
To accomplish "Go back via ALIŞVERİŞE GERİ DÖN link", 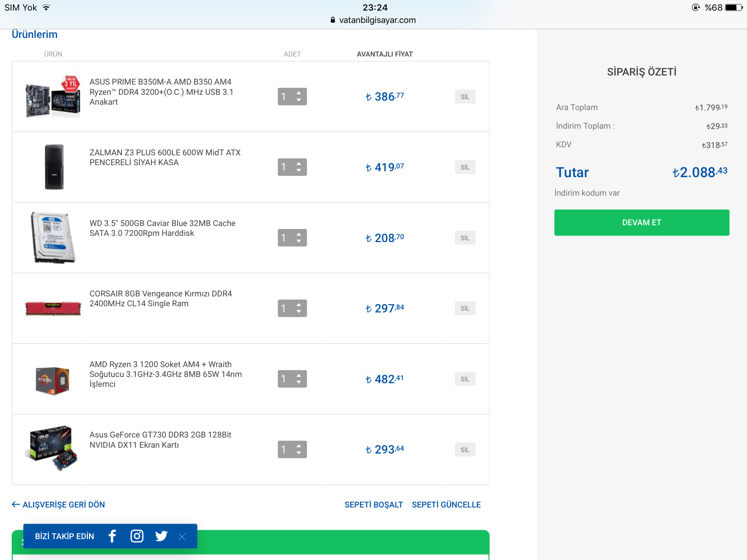I will tap(58, 505).
